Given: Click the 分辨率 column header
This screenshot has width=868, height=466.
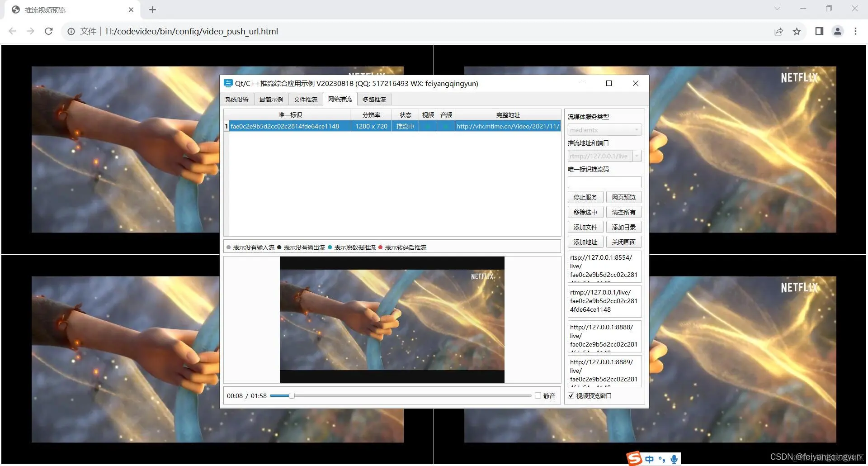Looking at the screenshot, I should pyautogui.click(x=371, y=115).
